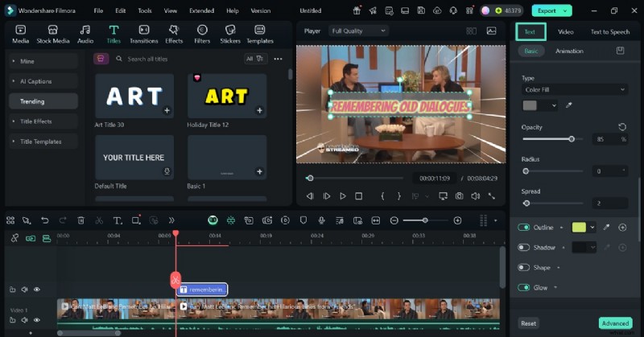Take a snapshot with camera icon

click(x=459, y=195)
